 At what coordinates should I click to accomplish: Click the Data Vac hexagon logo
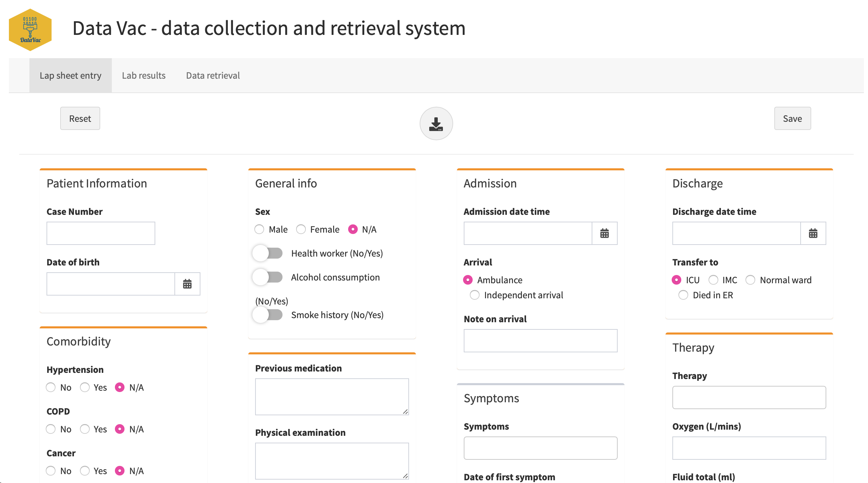pyautogui.click(x=30, y=30)
